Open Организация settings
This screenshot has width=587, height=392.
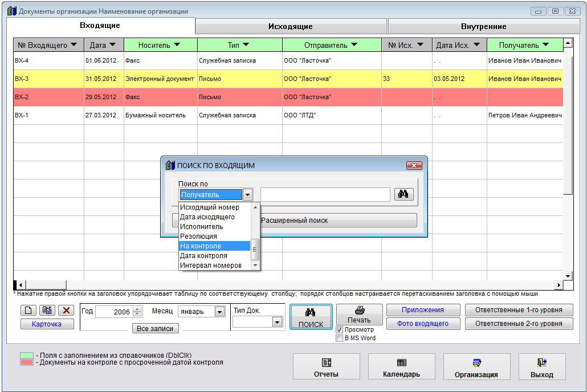[476, 366]
